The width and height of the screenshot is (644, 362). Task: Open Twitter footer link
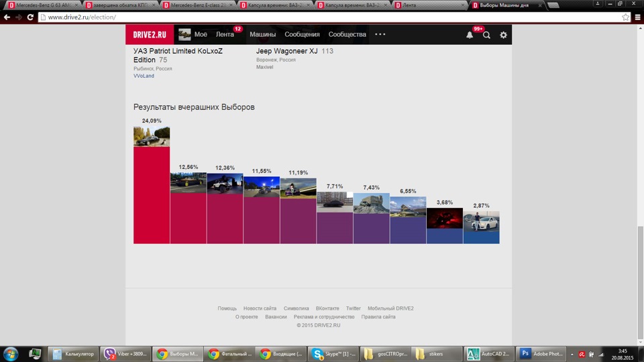click(354, 308)
